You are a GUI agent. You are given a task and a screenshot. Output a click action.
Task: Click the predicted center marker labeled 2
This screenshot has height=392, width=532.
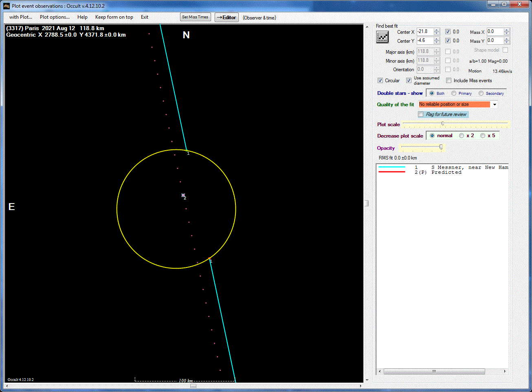tap(183, 196)
